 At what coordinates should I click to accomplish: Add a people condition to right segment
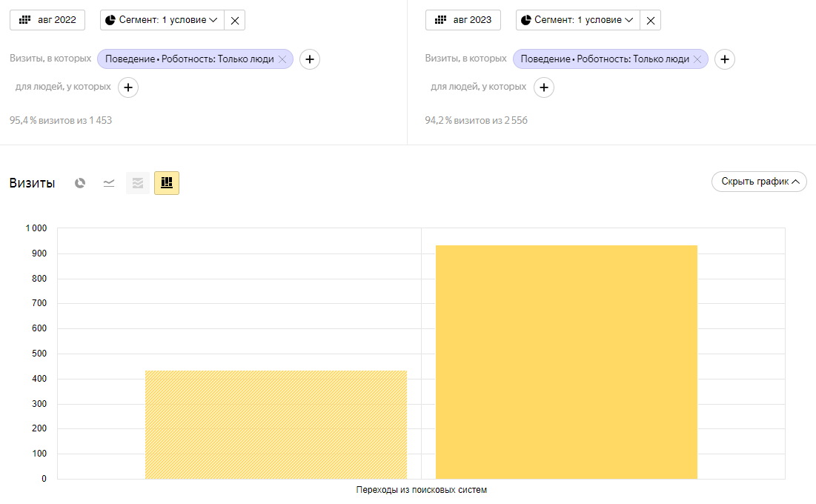[x=544, y=87]
